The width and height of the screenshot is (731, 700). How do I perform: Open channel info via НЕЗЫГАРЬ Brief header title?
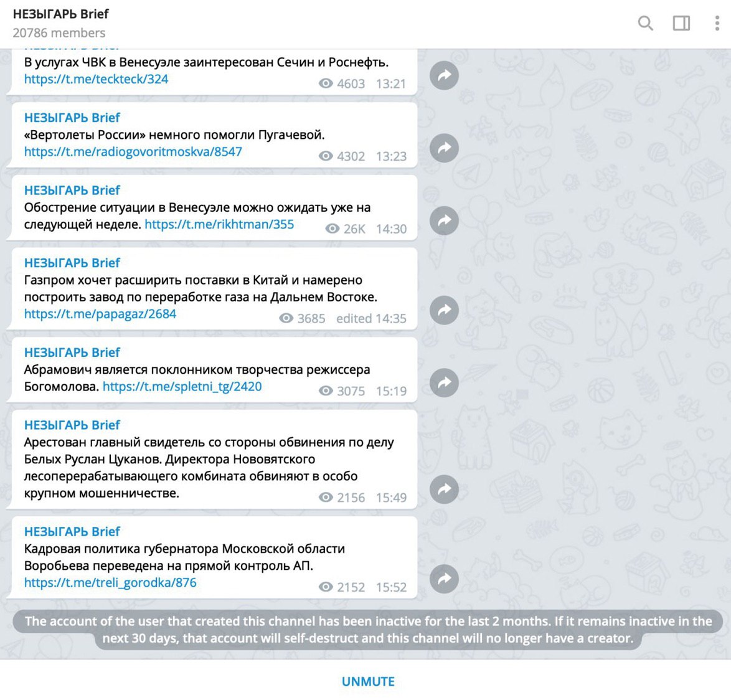point(60,14)
